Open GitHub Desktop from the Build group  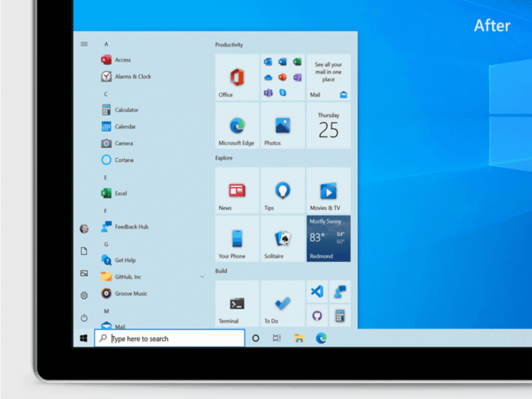[x=318, y=316]
